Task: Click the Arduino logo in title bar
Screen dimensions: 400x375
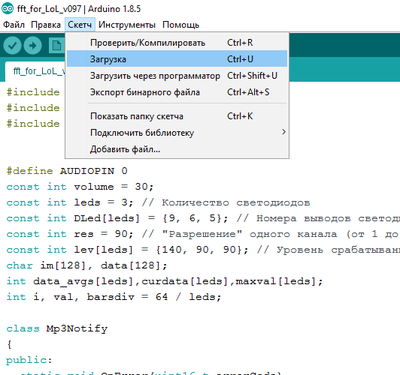Action: coord(7,8)
